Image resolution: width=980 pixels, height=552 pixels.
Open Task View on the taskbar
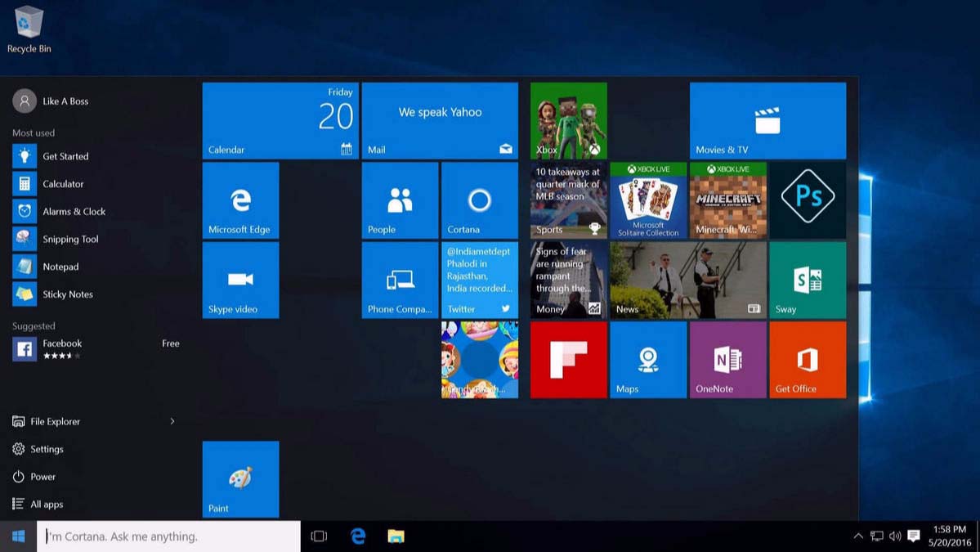[318, 536]
